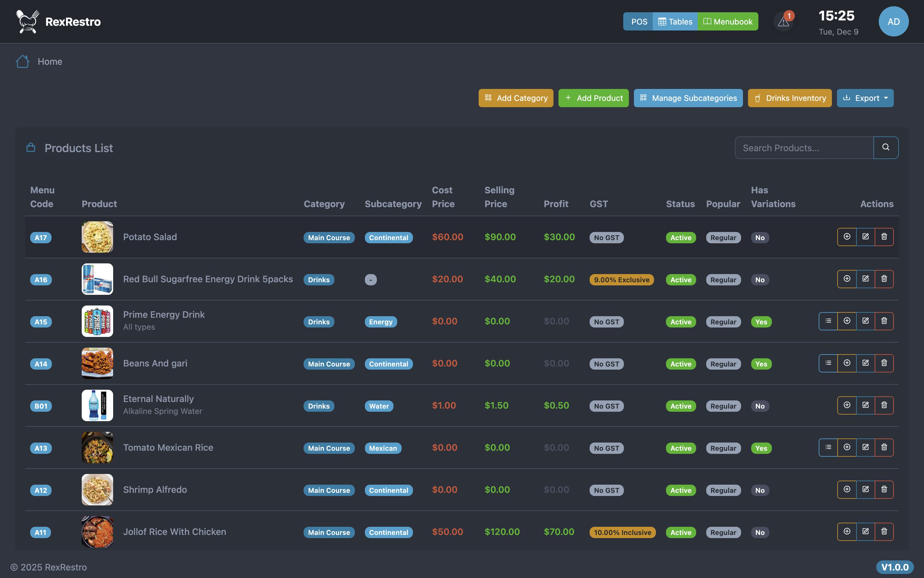Click plus-circle icon for Beans And gari

coord(847,363)
